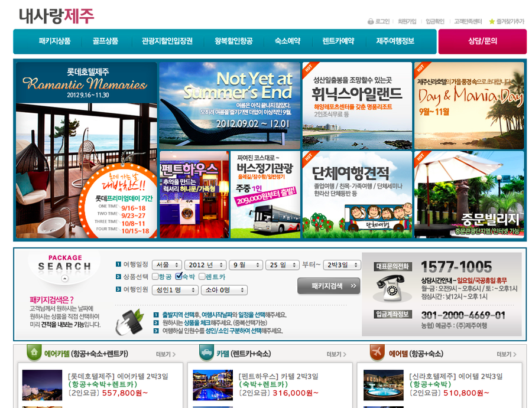This screenshot has height=408, width=532.
Task: Open the 렌트카예약 menu
Action: [338, 41]
